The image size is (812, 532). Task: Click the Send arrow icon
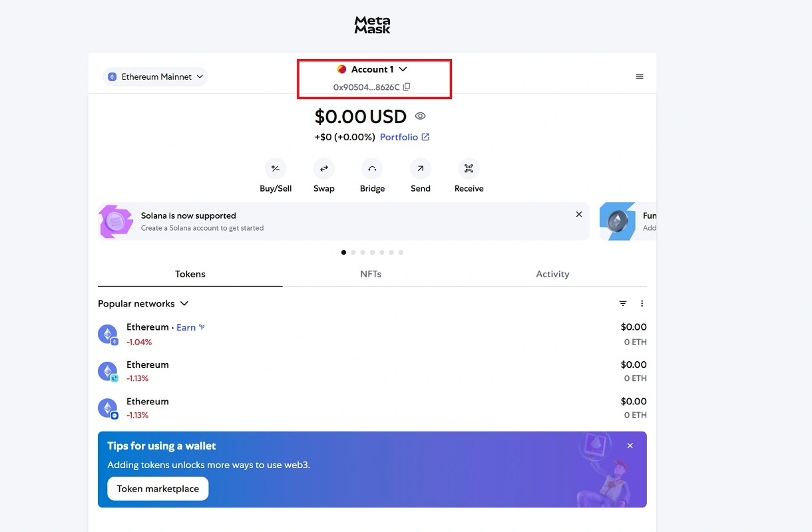coord(421,169)
